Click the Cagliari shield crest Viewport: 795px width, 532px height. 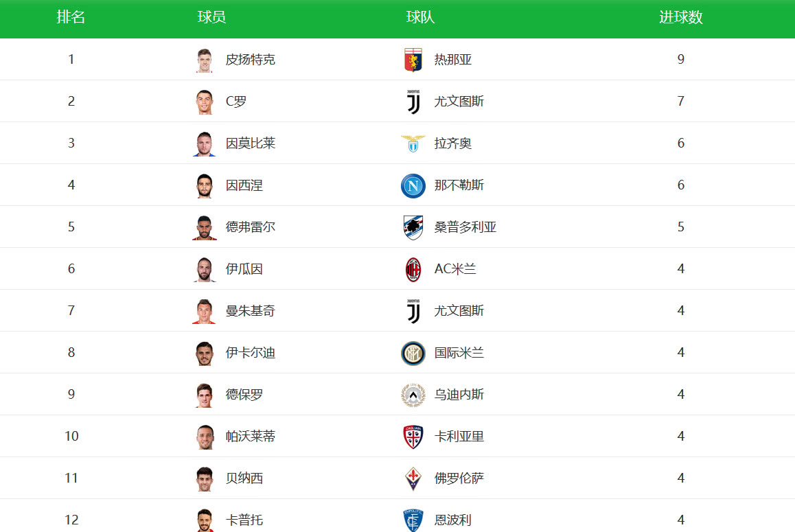tap(413, 437)
